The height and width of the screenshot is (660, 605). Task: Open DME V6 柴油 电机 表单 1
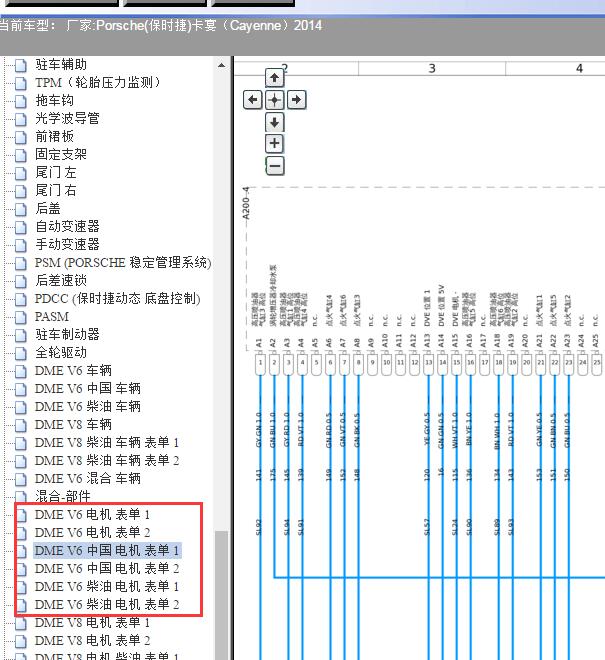[x=107, y=586]
